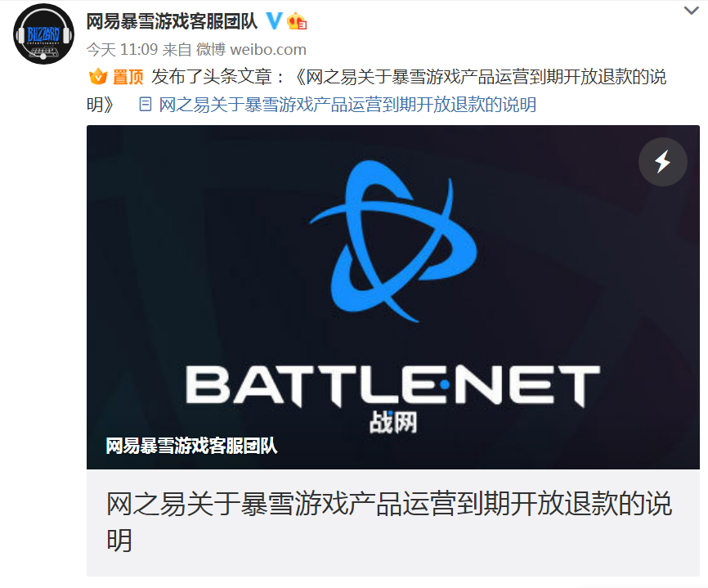Click the orange 置顶 pinned label
The image size is (708, 588).
click(128, 77)
